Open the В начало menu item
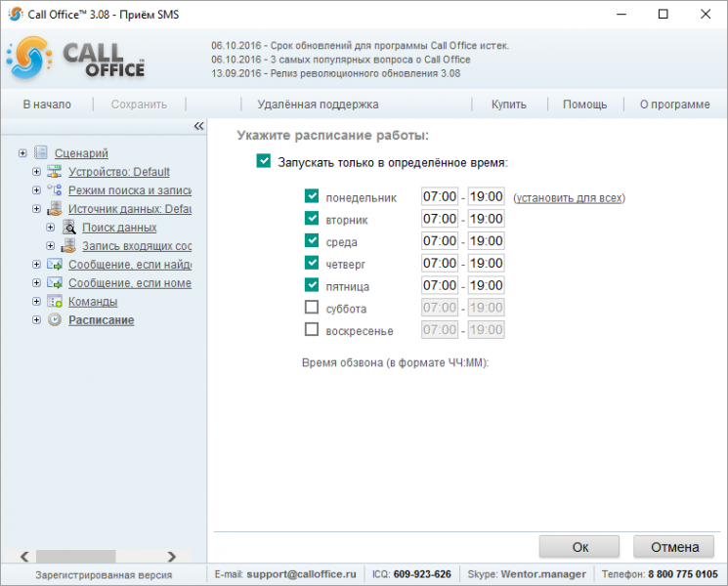This screenshot has height=586, width=728. (47, 105)
